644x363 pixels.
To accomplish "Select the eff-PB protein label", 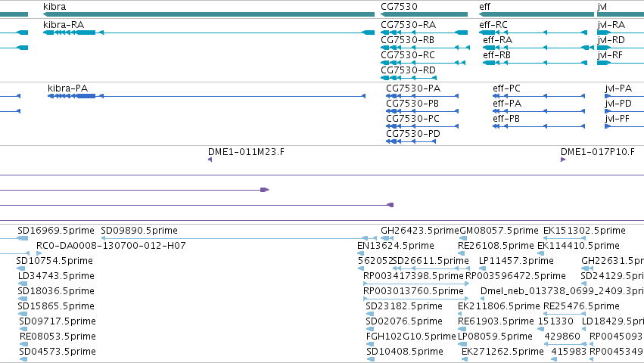I will tap(506, 119).
